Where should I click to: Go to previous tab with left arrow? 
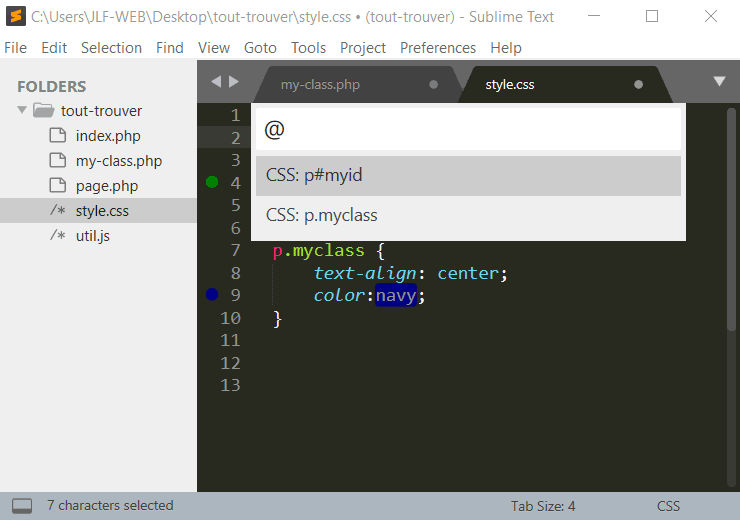(216, 82)
